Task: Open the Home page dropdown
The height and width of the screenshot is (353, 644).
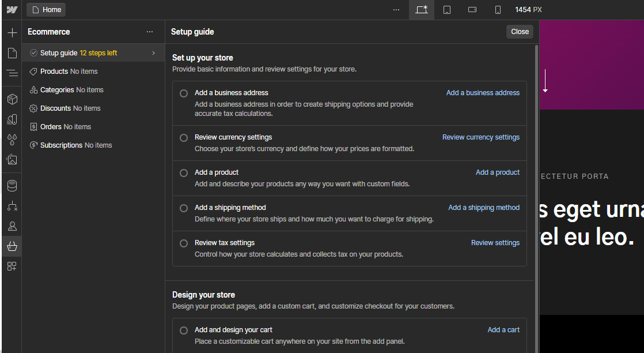Action: click(46, 10)
